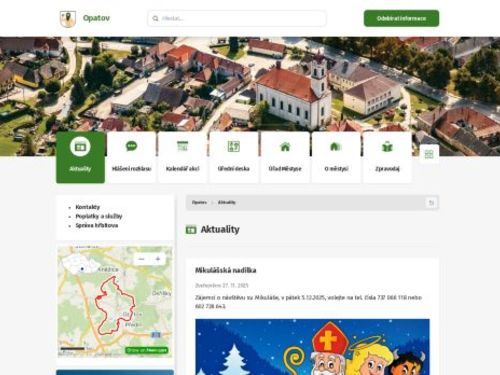Click the icon at breadcrumb bar right end
Screen dimensions: 500x375
tap(431, 203)
